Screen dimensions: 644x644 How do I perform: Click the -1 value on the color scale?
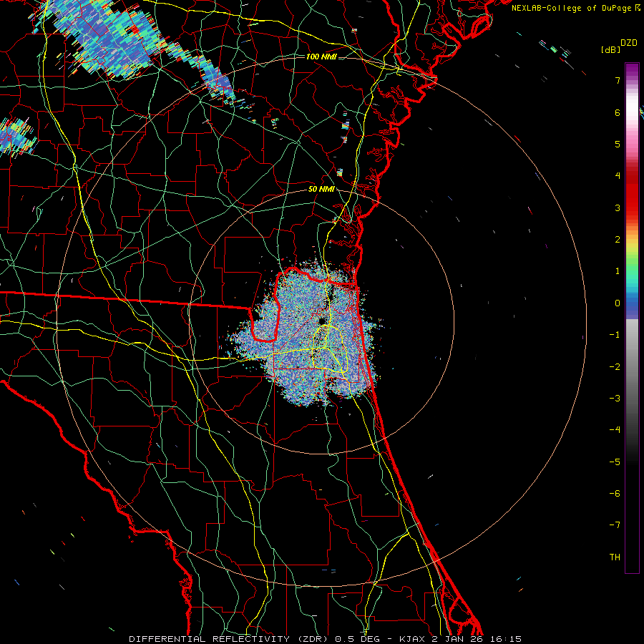coord(615,335)
